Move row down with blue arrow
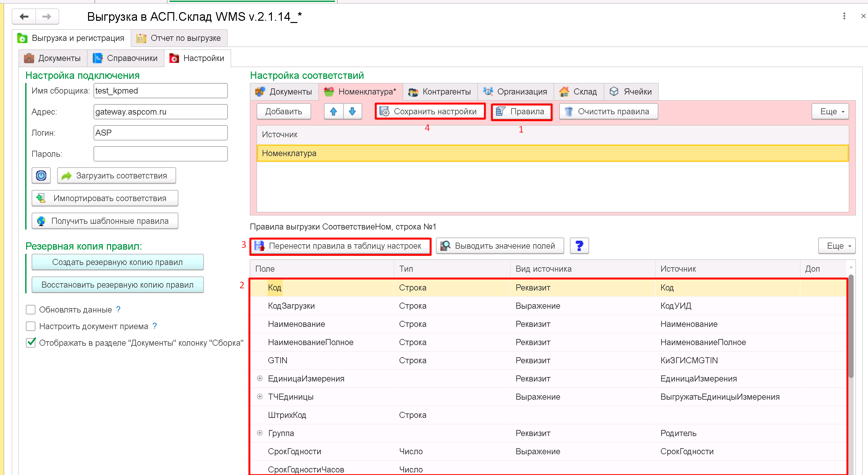 point(352,111)
